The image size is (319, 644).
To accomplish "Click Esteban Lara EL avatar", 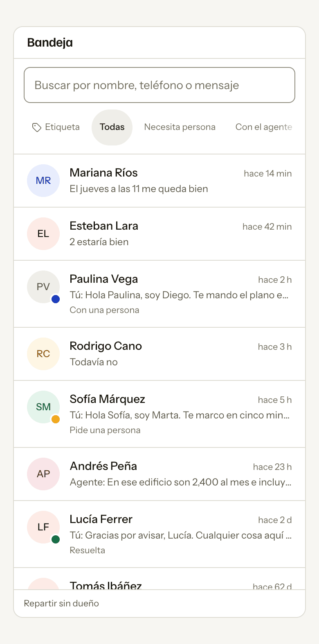I will (x=43, y=234).
